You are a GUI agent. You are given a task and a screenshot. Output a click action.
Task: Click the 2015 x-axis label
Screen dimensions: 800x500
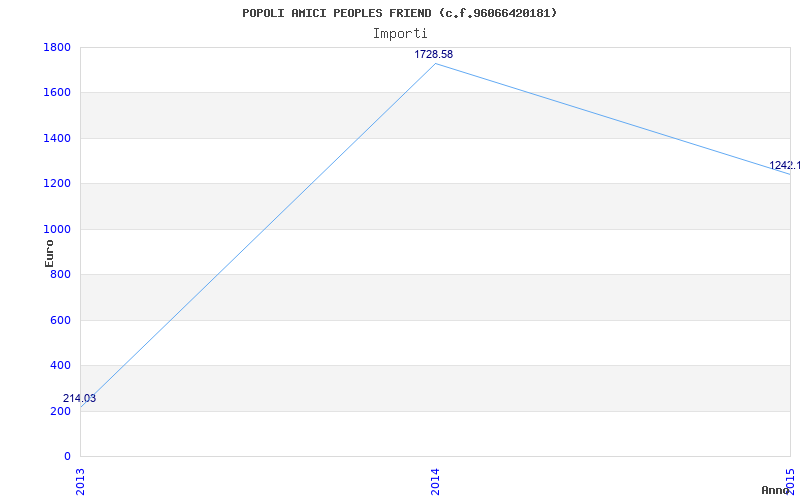[790, 480]
